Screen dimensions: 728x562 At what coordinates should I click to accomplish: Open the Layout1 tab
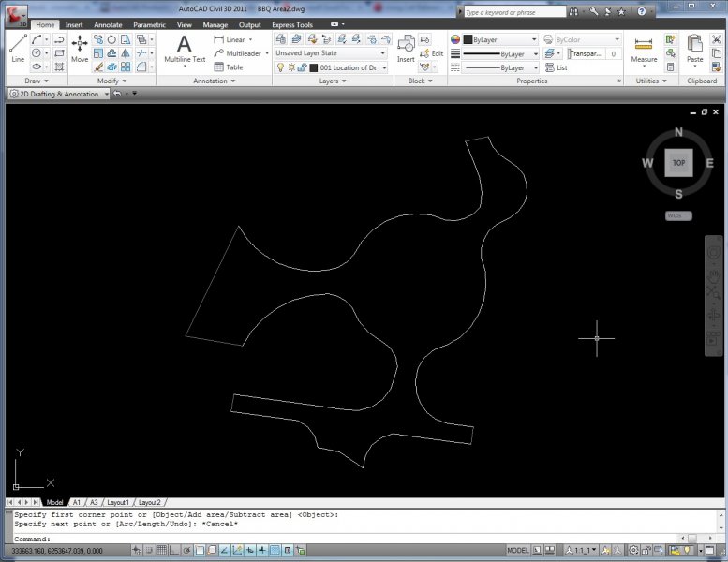pyautogui.click(x=117, y=502)
